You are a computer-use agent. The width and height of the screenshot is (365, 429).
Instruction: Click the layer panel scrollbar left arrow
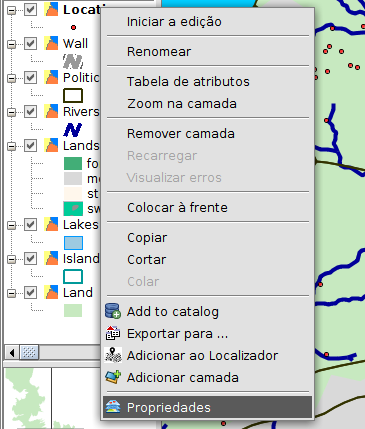pos(12,352)
